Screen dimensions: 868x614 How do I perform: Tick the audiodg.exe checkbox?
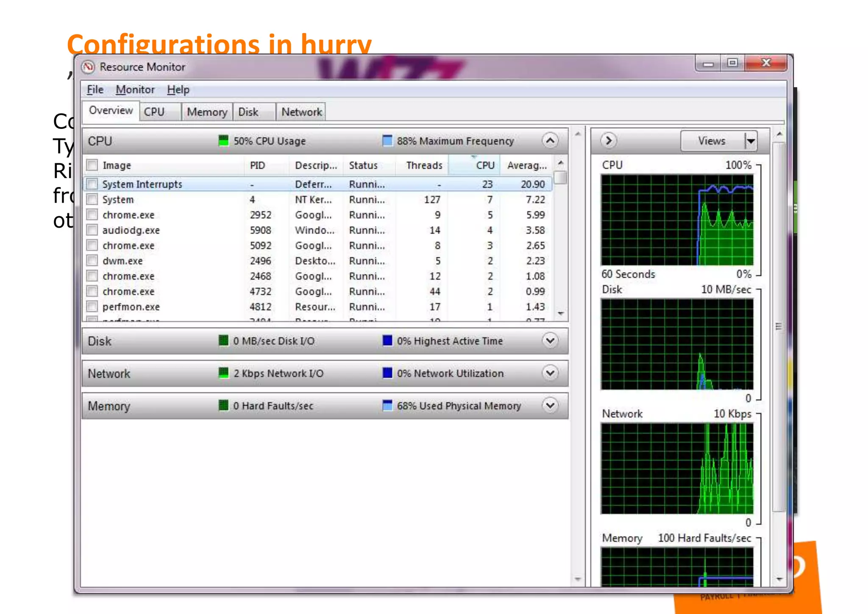pyautogui.click(x=92, y=230)
